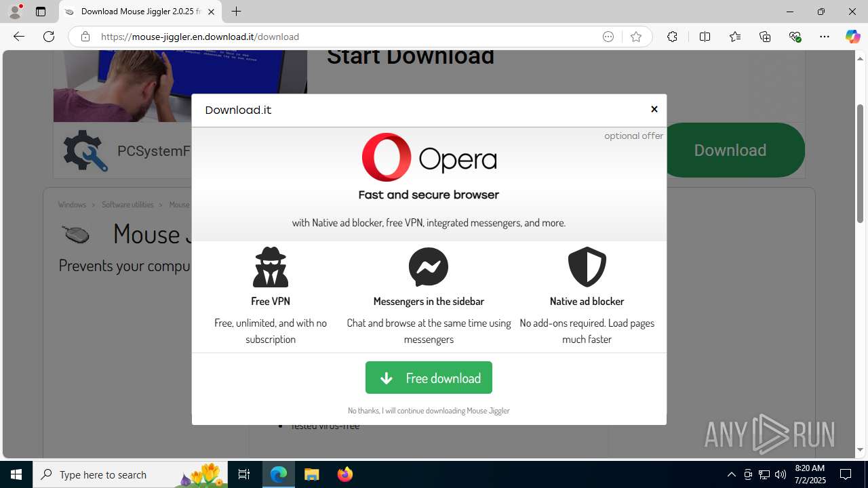The height and width of the screenshot is (488, 868).
Task: Open Copilot sidebar
Action: coord(852,37)
